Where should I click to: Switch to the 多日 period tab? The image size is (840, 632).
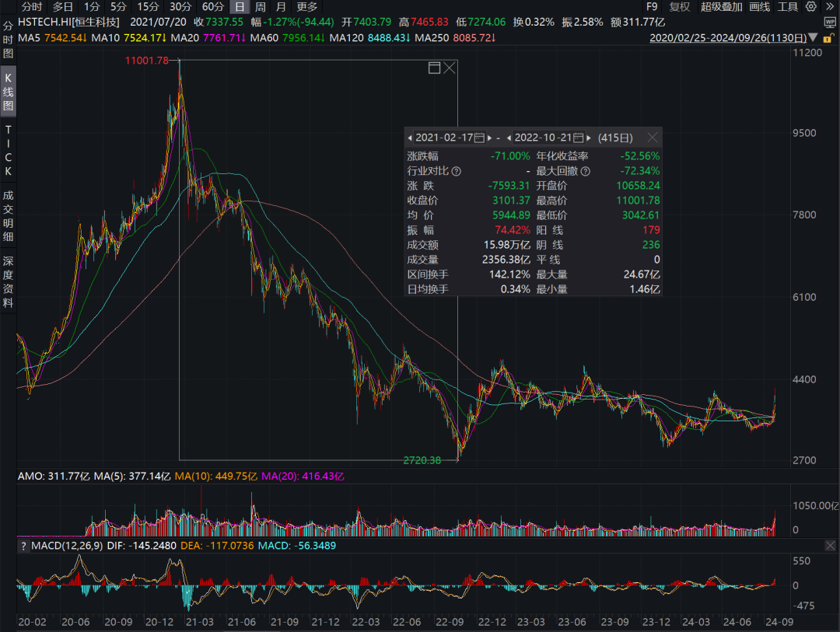click(63, 7)
